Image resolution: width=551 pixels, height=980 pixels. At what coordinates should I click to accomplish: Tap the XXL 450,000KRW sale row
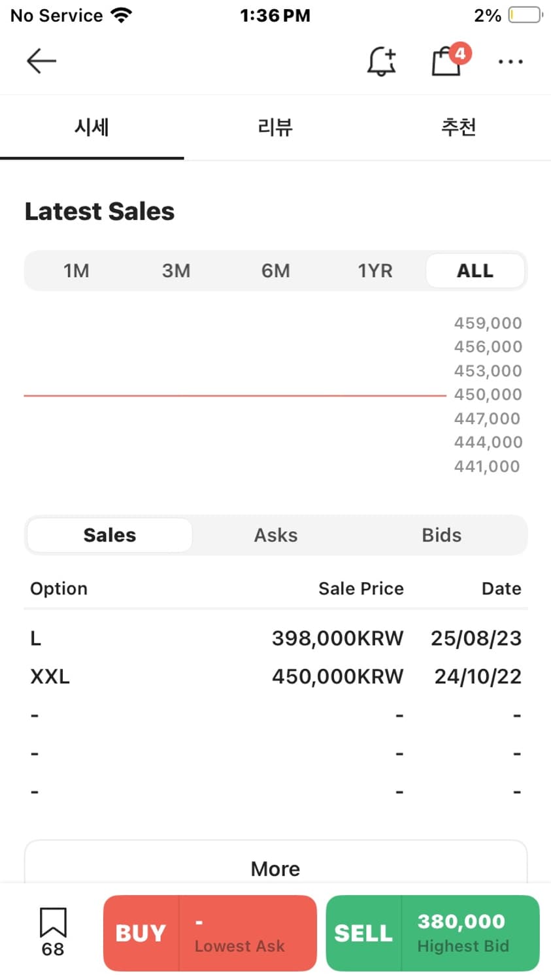coord(275,676)
